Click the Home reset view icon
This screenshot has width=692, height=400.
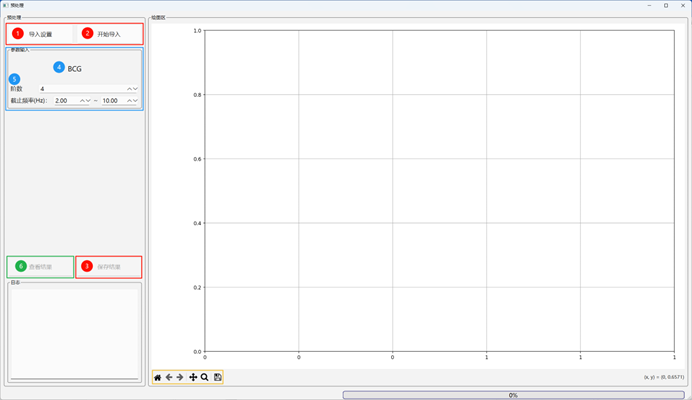tap(157, 377)
